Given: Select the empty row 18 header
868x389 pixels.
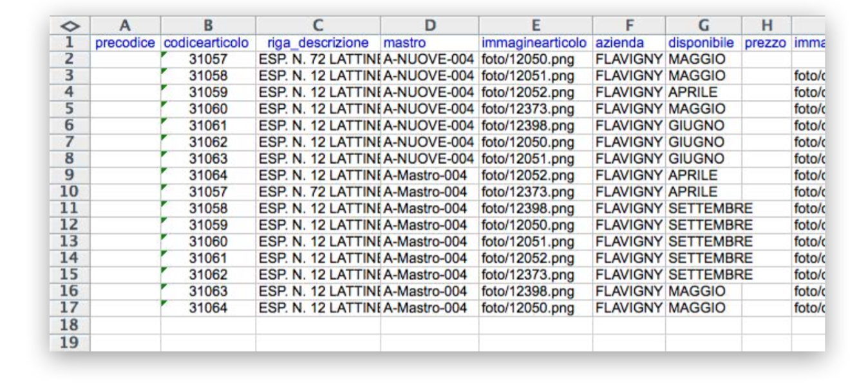Looking at the screenshot, I should pos(69,325).
